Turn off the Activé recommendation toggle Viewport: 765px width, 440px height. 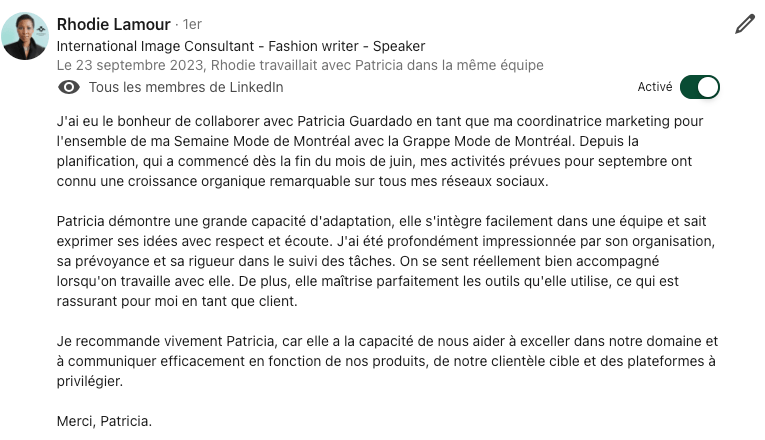[699, 87]
